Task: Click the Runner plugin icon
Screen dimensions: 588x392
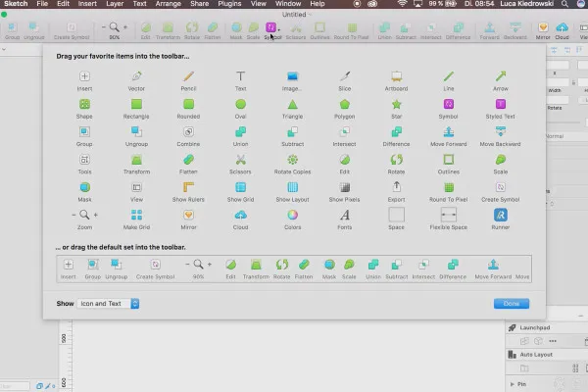Action: coord(500,215)
